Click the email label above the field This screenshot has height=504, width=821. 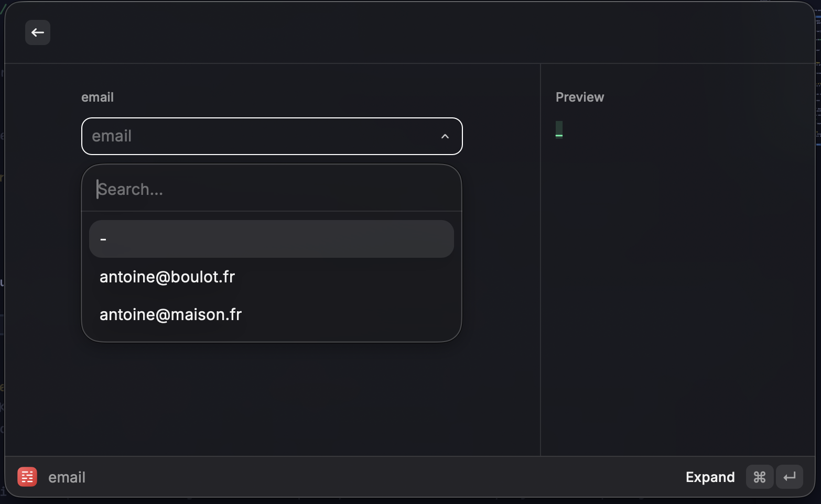(98, 97)
